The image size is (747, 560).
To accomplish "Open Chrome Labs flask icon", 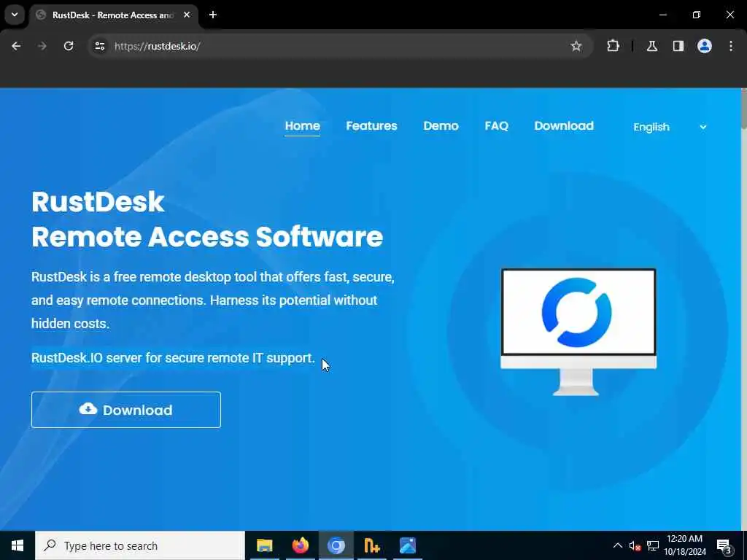I will pyautogui.click(x=652, y=46).
